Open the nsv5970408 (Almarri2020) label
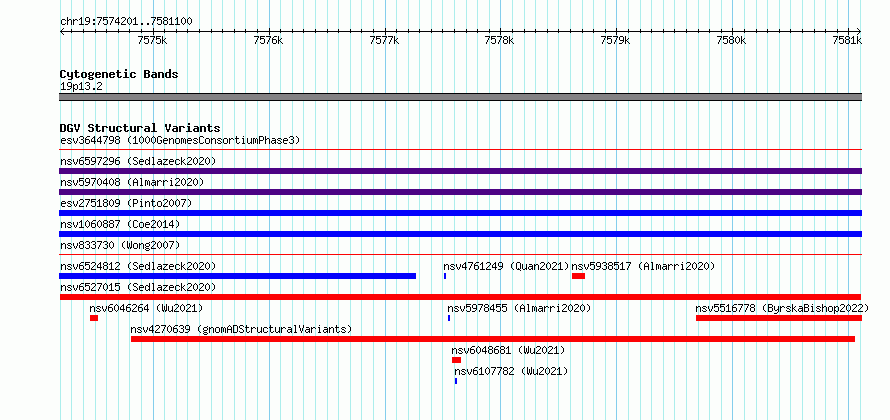This screenshot has width=890, height=420. [x=132, y=182]
